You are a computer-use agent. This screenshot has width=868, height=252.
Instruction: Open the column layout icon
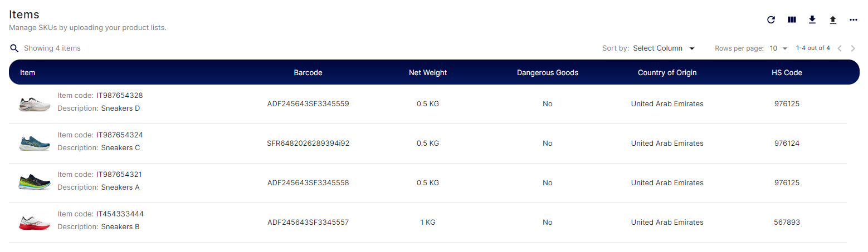(792, 20)
